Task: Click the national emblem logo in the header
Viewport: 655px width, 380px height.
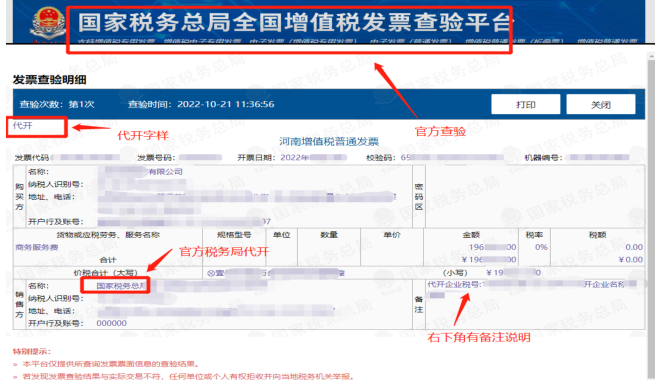Action: coord(48,23)
